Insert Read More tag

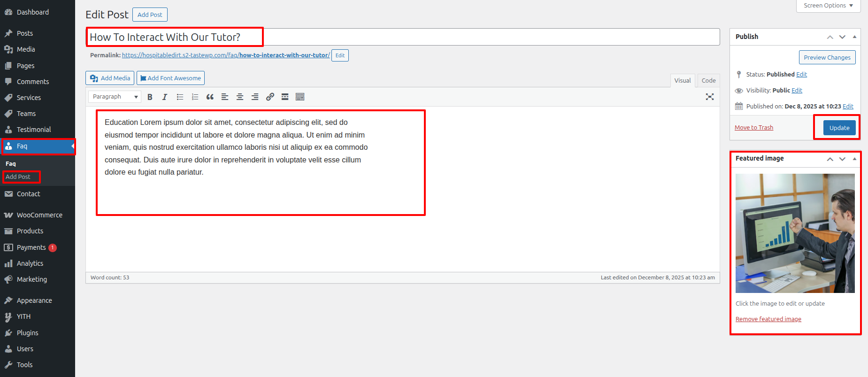coord(285,97)
